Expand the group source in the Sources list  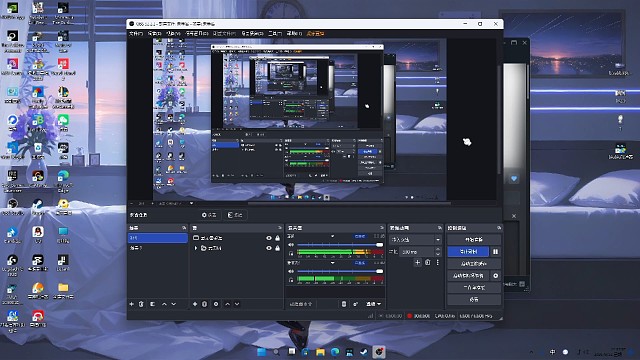(196, 248)
